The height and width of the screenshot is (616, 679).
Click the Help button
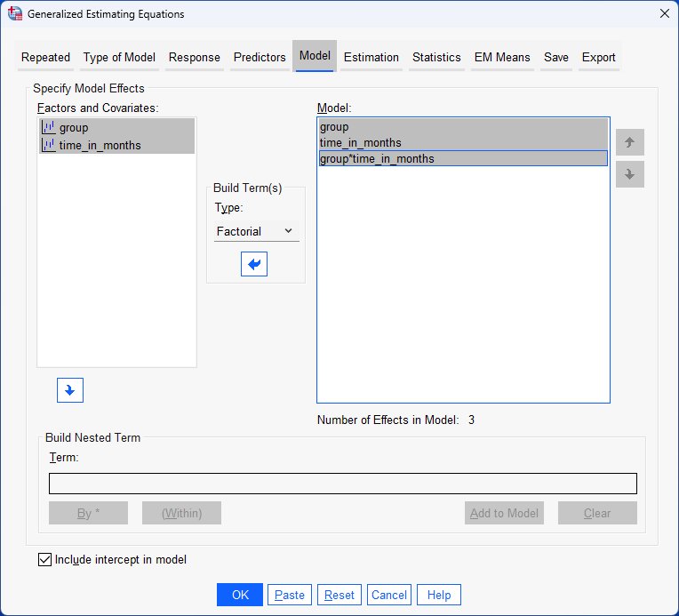pyautogui.click(x=439, y=595)
